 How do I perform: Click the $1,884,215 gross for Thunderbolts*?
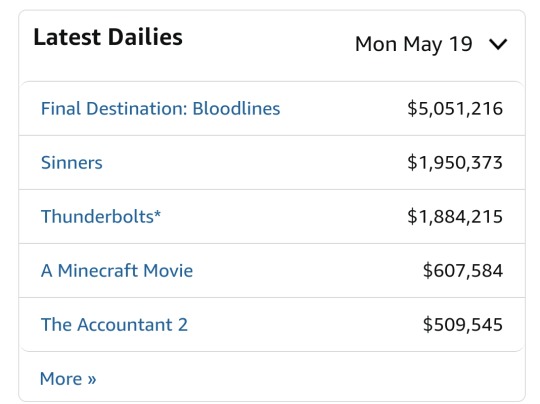[x=455, y=217]
